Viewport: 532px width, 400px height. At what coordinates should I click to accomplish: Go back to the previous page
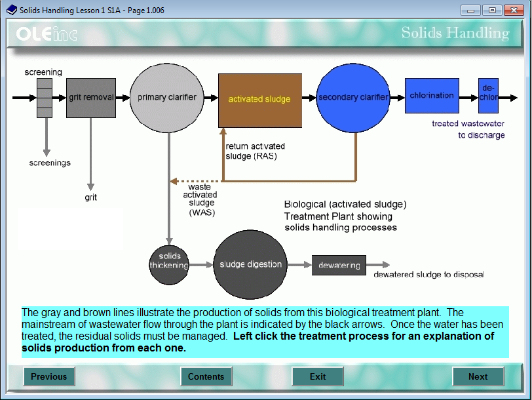[x=49, y=376]
